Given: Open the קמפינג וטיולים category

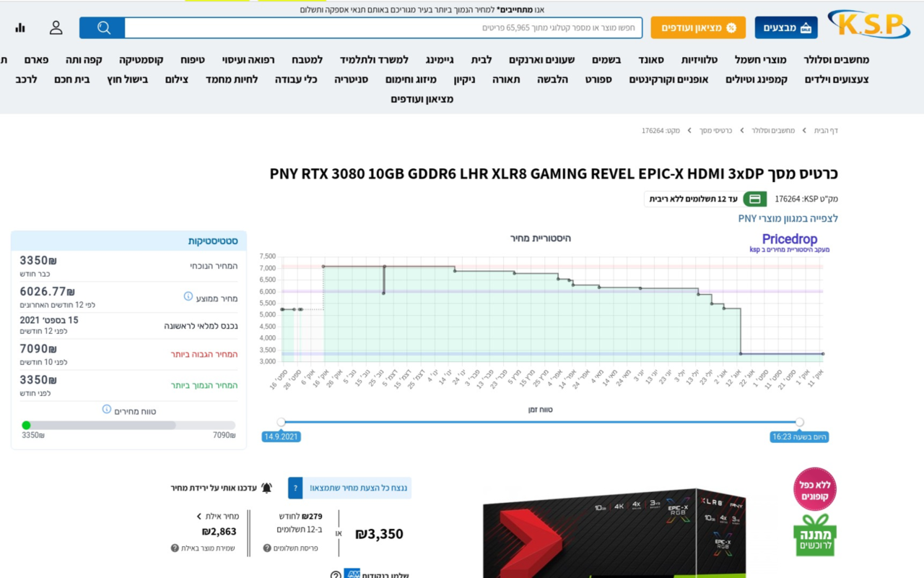Looking at the screenshot, I should (x=757, y=79).
